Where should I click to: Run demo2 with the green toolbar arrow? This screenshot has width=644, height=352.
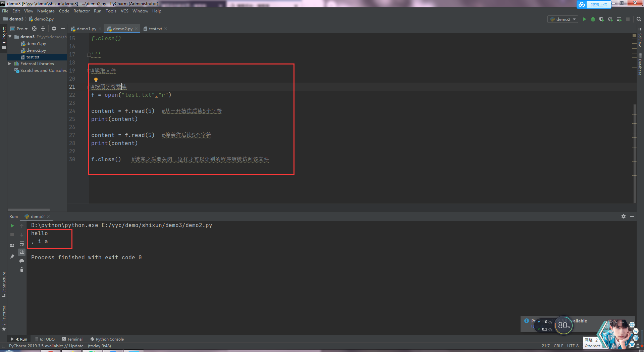point(584,19)
